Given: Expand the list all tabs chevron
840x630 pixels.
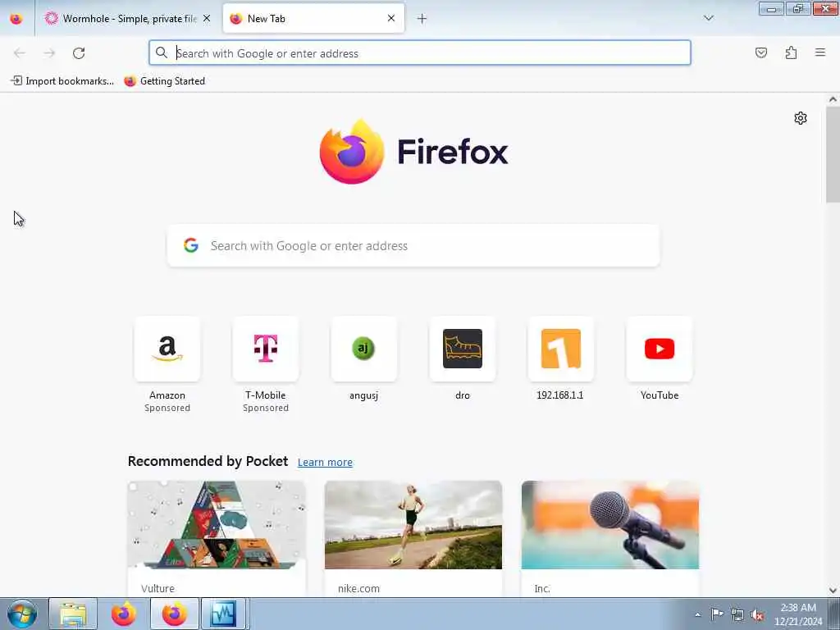Looking at the screenshot, I should click(708, 18).
